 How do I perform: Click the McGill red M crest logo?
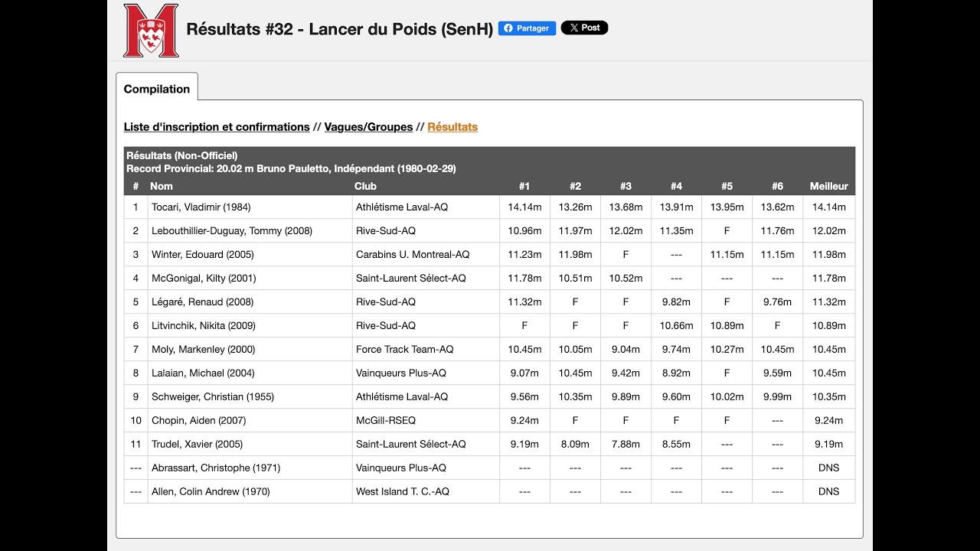click(151, 31)
